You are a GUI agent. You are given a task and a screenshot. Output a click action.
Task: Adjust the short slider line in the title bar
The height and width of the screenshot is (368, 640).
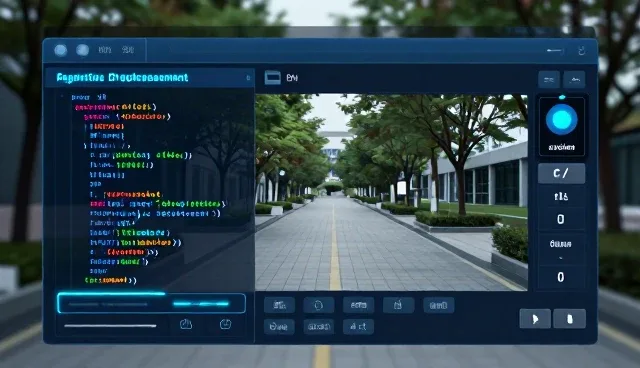[555, 51]
